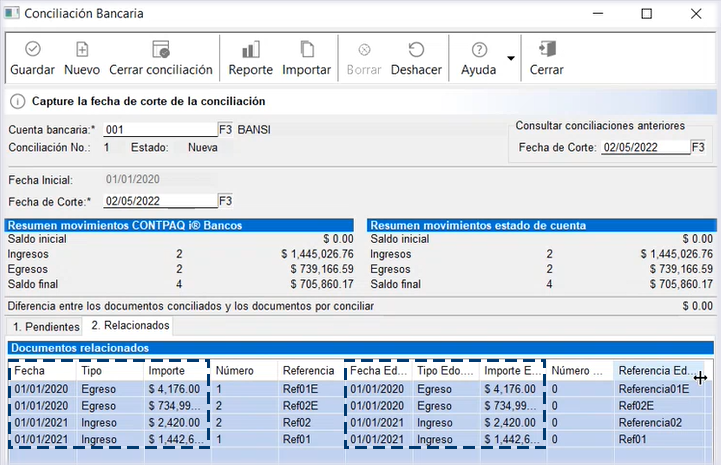Click the Documentos relacionados header
This screenshot has height=466, width=721.
361,348
